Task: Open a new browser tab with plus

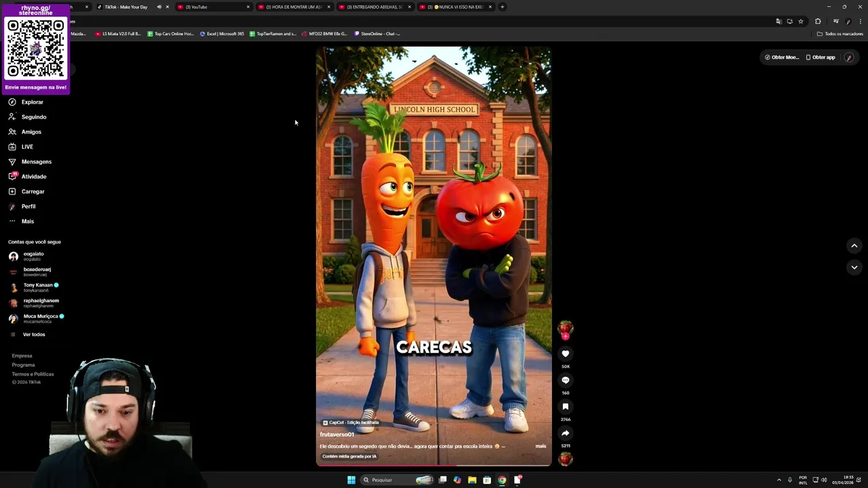Action: click(x=502, y=7)
